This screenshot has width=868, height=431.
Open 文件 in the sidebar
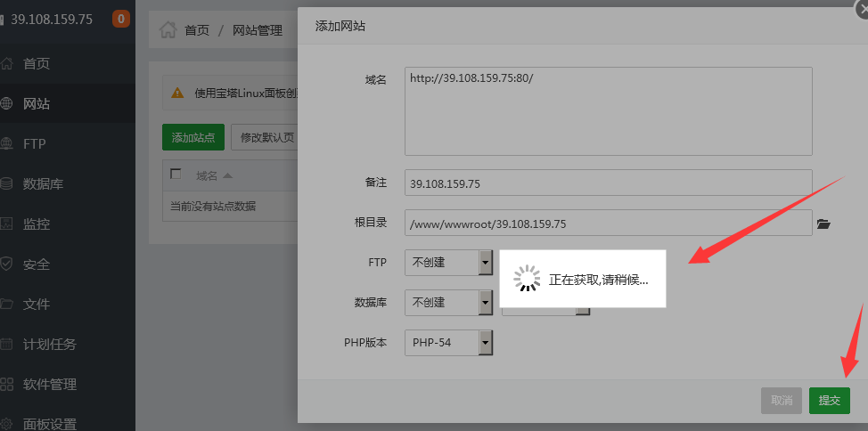coord(68,305)
